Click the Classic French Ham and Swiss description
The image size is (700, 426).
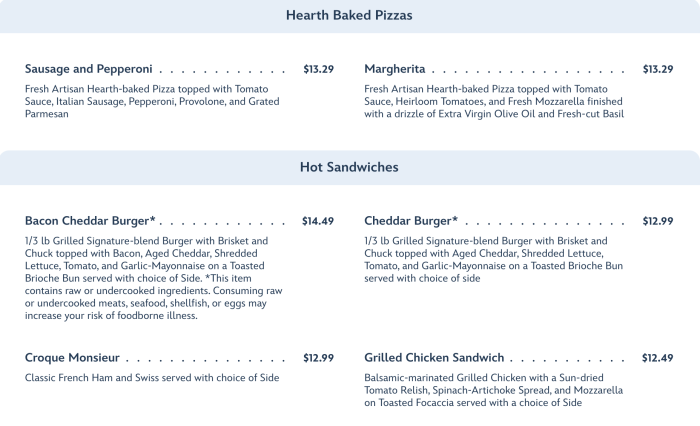coord(152,377)
